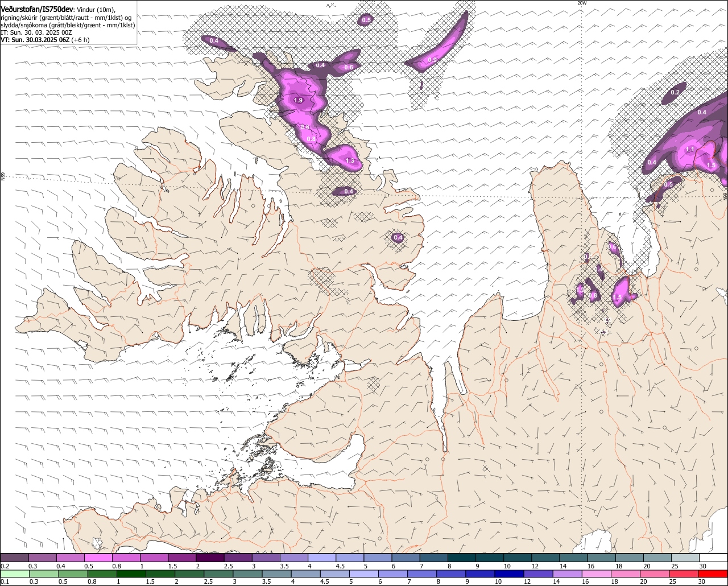Select lower legend light pink swatch 16 to 18
This screenshot has width=728, height=586.
(597, 573)
